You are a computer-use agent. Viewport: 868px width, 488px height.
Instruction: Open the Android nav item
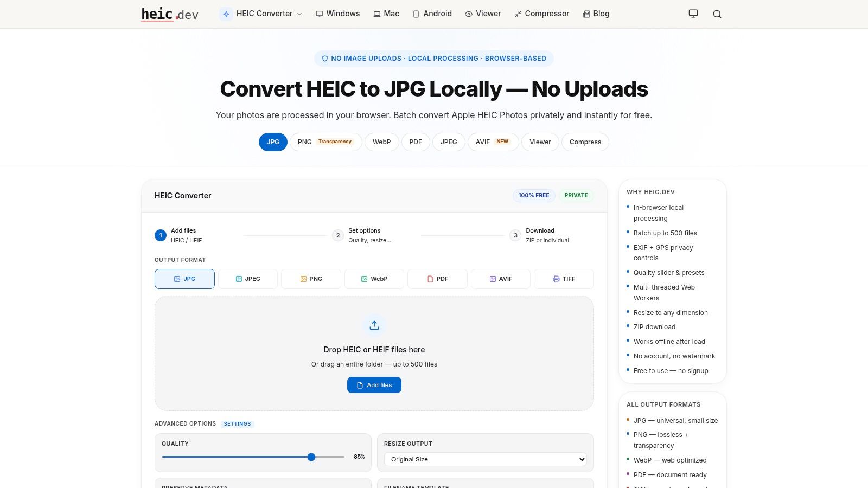click(432, 14)
